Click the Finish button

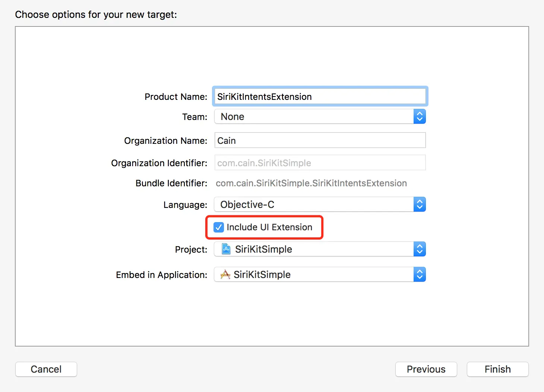(497, 369)
